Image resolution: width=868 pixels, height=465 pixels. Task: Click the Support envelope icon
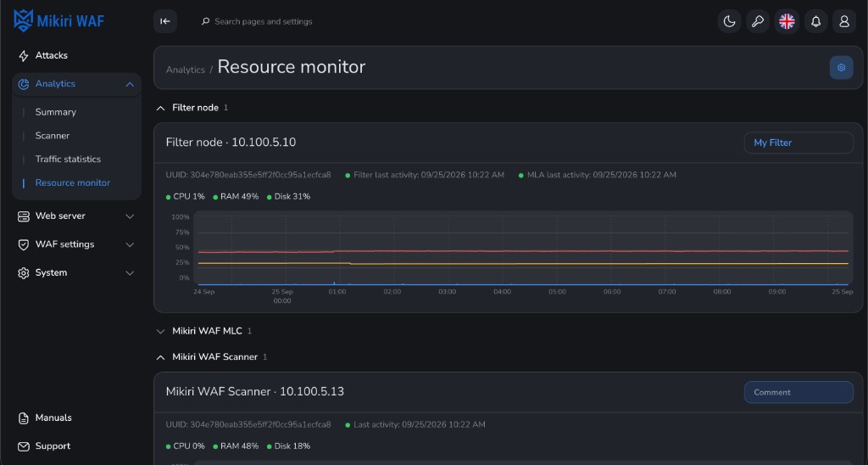coord(23,446)
